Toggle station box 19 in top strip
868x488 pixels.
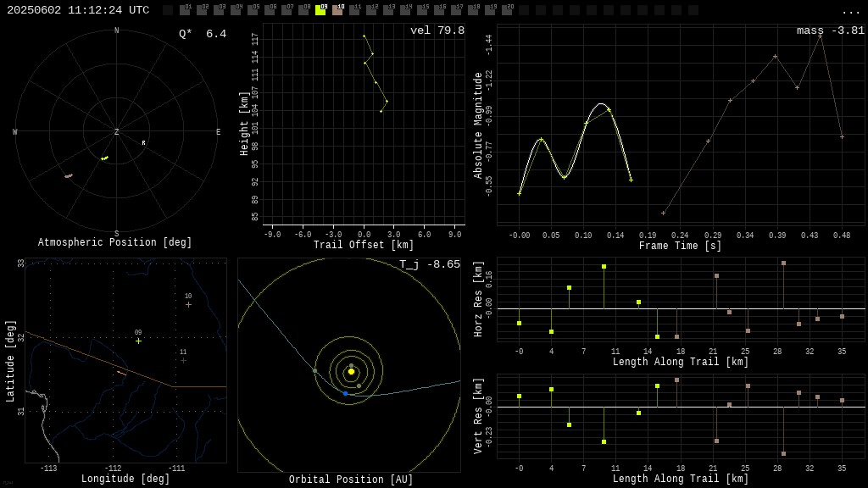[x=489, y=10]
